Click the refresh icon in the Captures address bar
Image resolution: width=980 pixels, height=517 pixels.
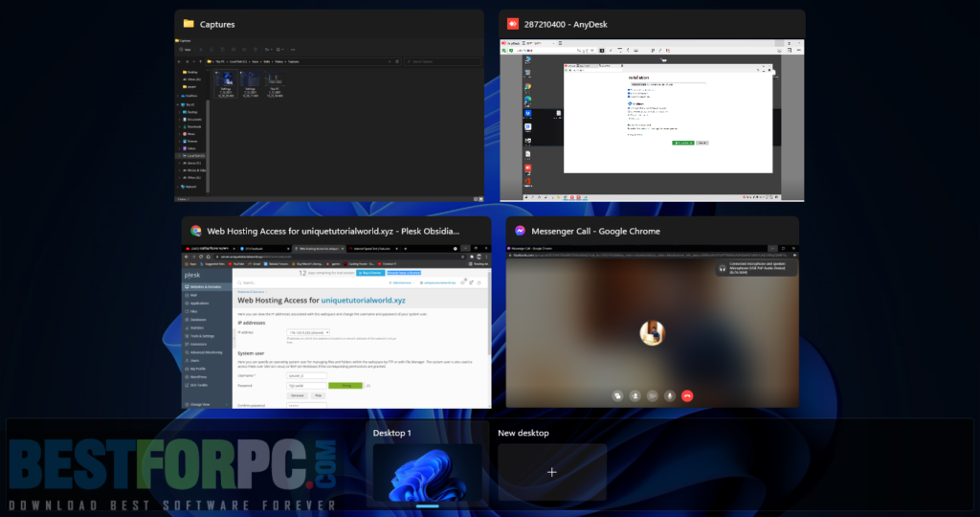397,62
